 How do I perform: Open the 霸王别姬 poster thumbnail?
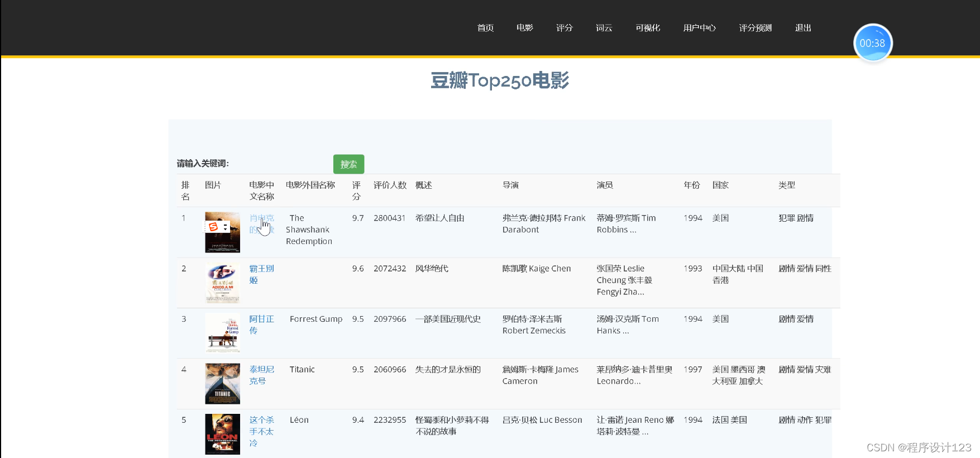222,283
